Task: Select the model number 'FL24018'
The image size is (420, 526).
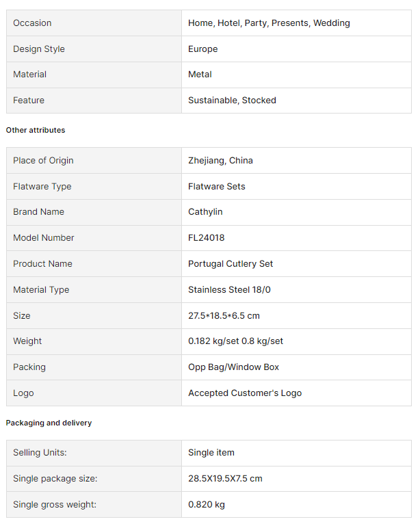Action: pyautogui.click(x=206, y=238)
